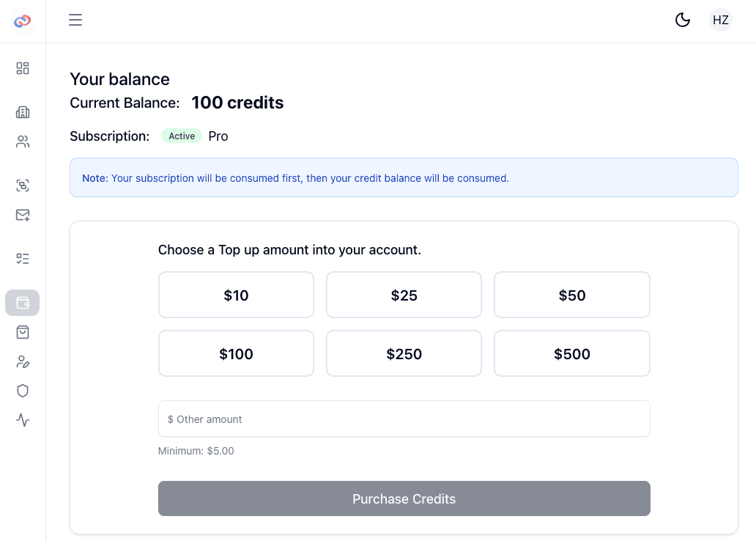Select the $10 top up amount

point(236,295)
